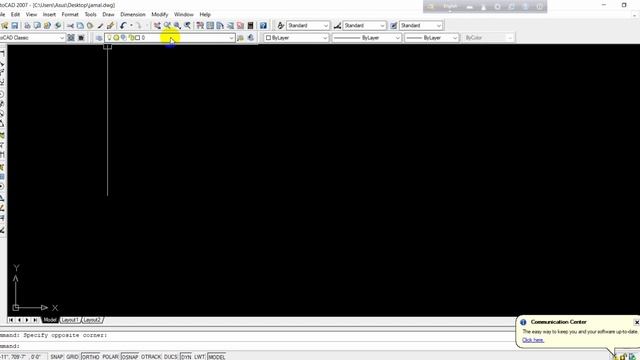Open the Workspace Settings icon
The width and height of the screenshot is (640, 360).
point(71,38)
